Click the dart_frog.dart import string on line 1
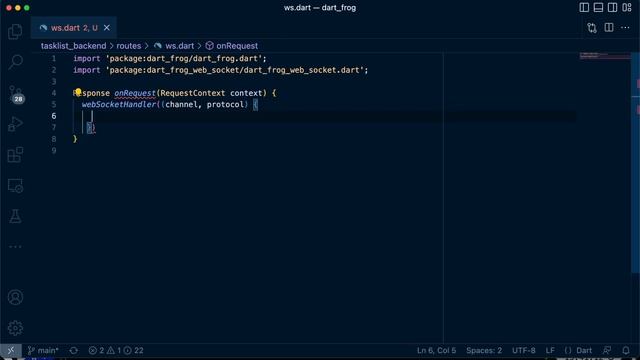Image resolution: width=640 pixels, height=360 pixels. pyautogui.click(x=184, y=58)
